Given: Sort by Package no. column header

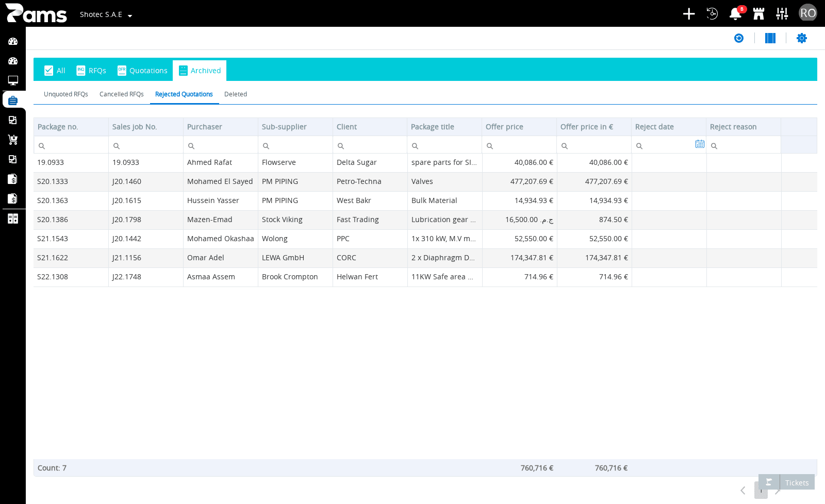Looking at the screenshot, I should [71, 127].
